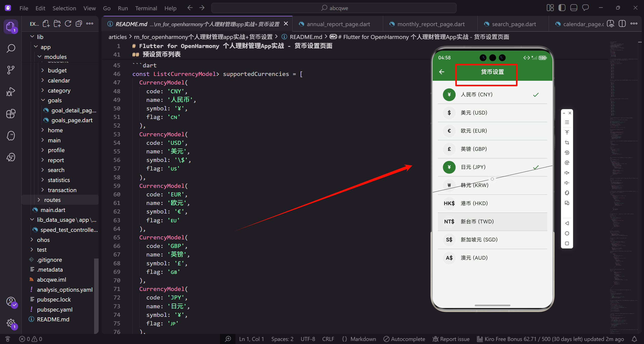Toggle the bottom panel visibility
Image resolution: width=644 pixels, height=344 pixels.
[x=574, y=8]
